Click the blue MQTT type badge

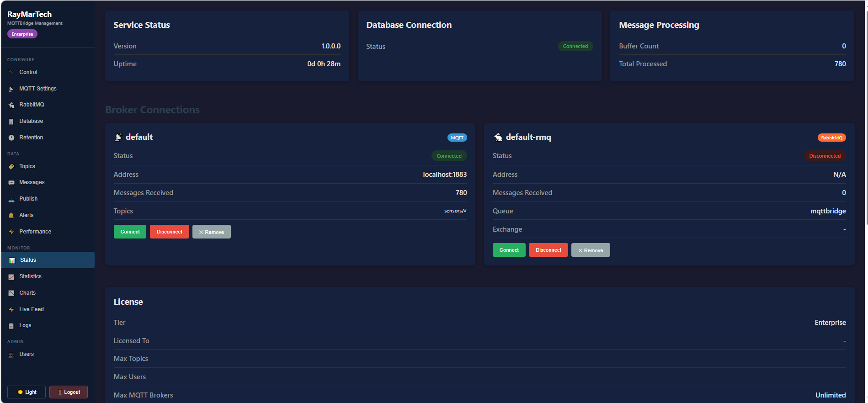(457, 138)
